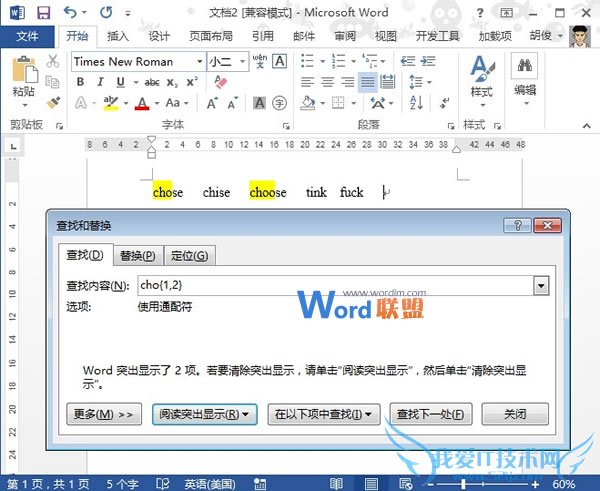Toggle subscript formatting
This screenshot has height=491, width=600.
[x=172, y=82]
